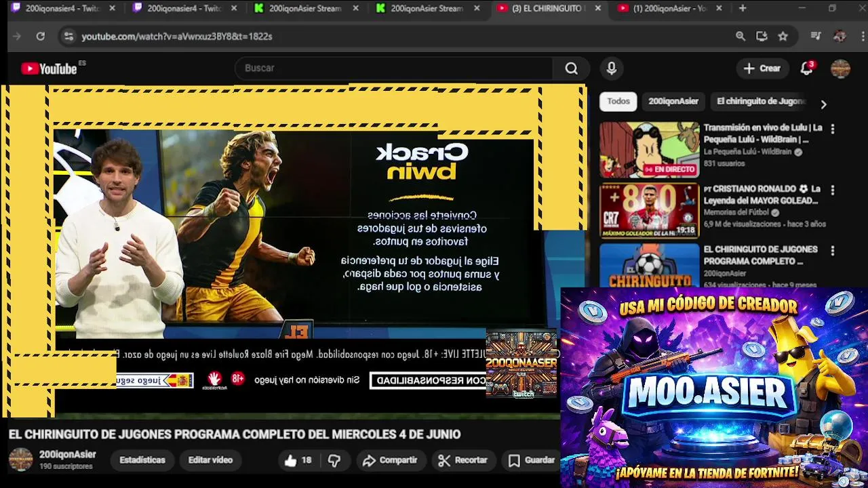Open 200iqonAsier channel avatar below video

pos(20,460)
